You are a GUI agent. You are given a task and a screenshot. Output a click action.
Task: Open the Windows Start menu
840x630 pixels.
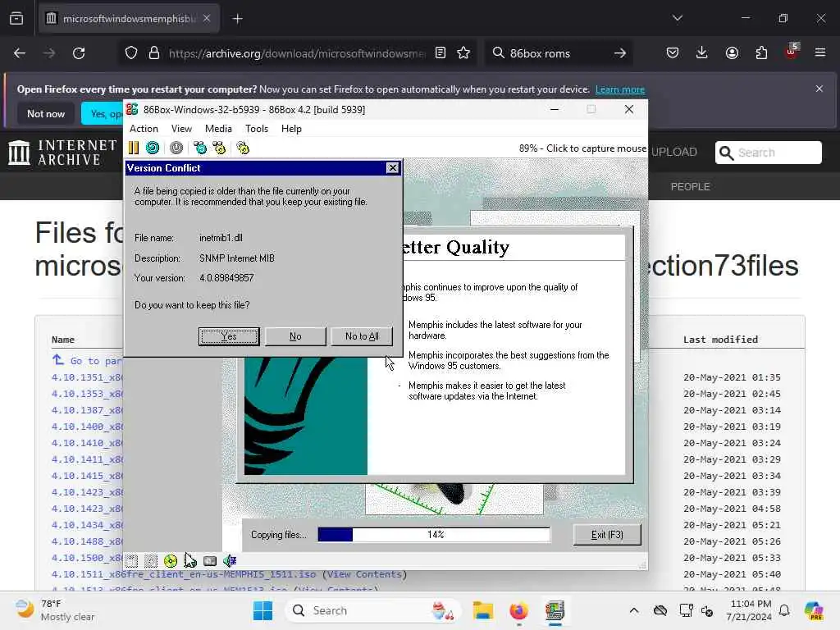[x=262, y=610]
